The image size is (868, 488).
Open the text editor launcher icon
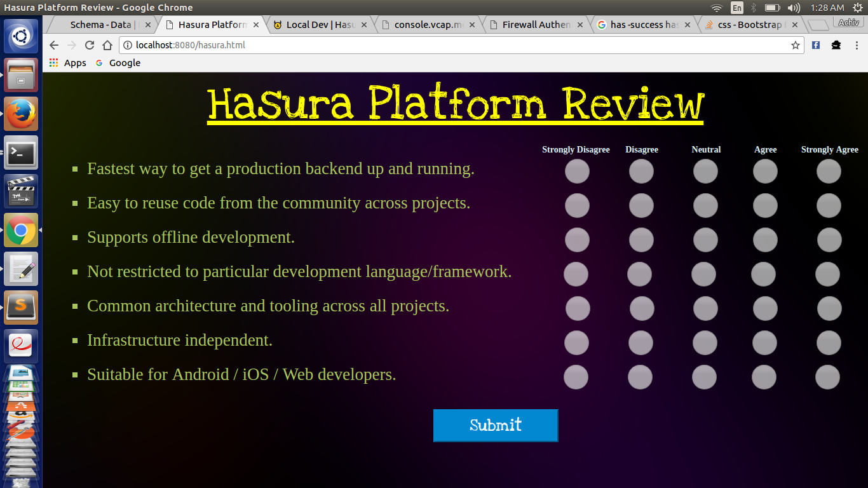tap(21, 269)
